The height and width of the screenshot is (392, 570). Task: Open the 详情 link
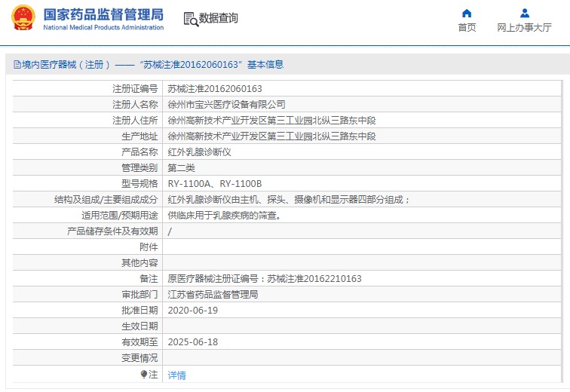tap(176, 375)
